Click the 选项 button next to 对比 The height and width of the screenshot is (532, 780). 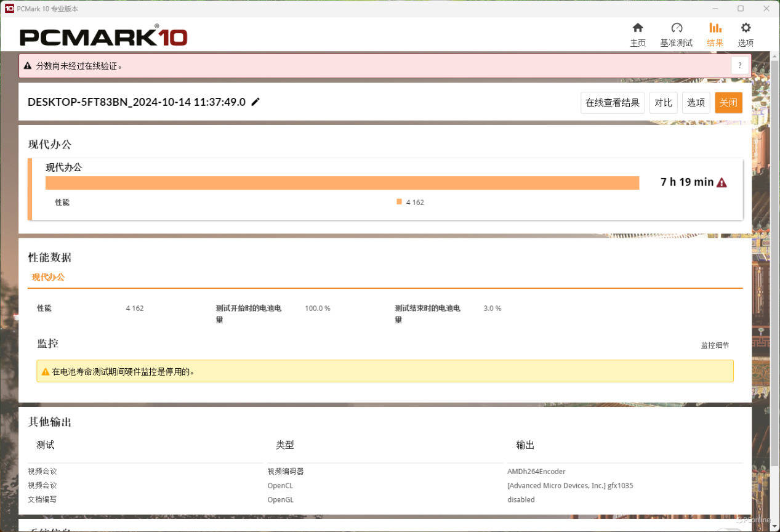696,103
